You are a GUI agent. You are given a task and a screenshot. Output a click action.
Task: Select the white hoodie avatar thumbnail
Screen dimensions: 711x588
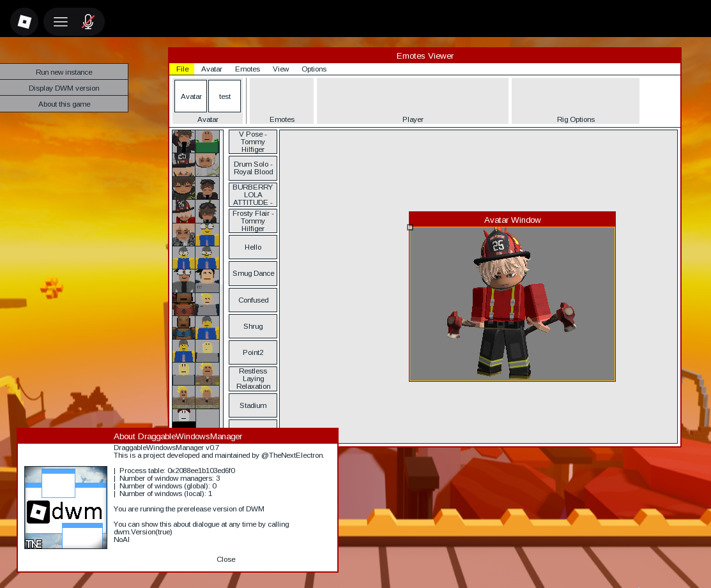tap(207, 165)
